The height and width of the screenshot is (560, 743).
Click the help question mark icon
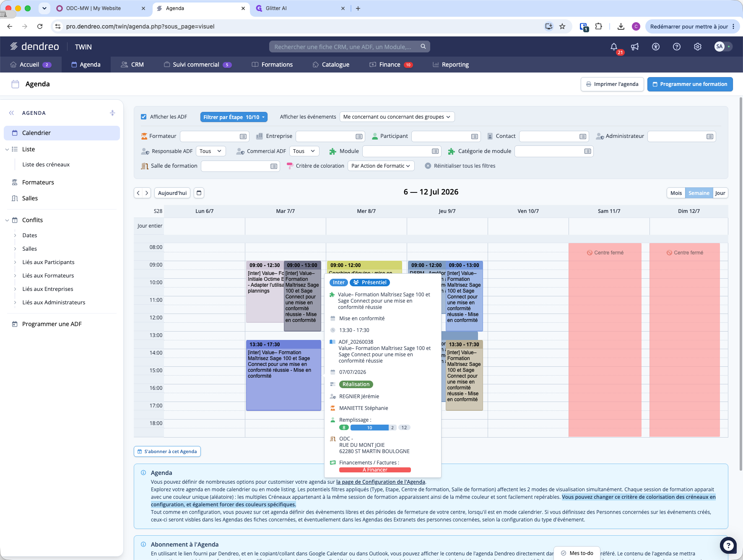pos(677,47)
